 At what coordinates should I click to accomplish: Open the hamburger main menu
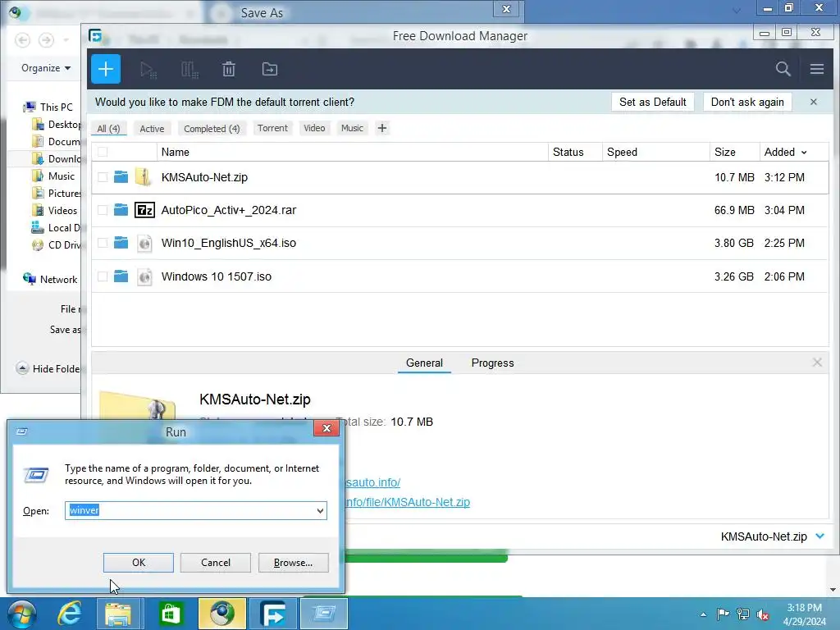pyautogui.click(x=816, y=69)
